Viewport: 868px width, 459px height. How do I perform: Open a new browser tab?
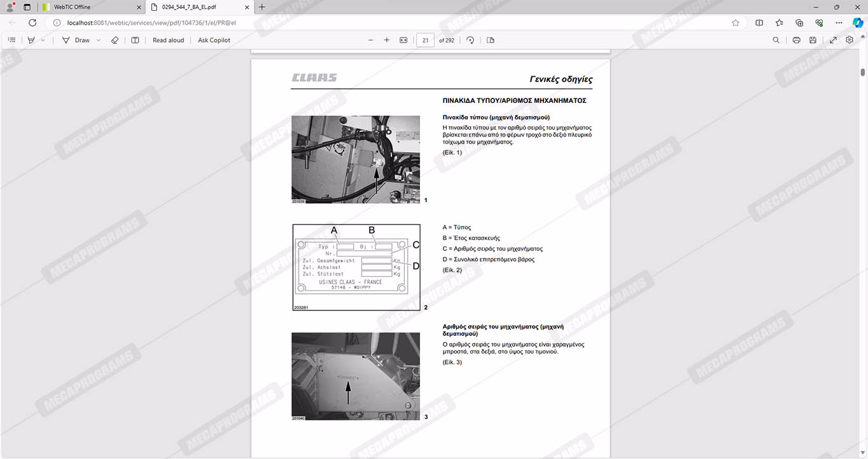coord(262,7)
